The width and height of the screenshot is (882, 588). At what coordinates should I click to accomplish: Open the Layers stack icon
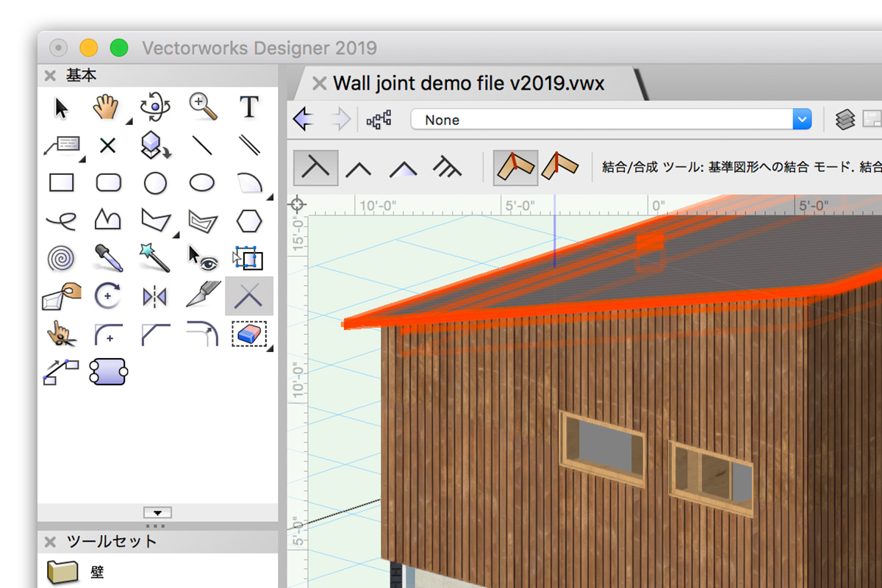click(x=845, y=119)
